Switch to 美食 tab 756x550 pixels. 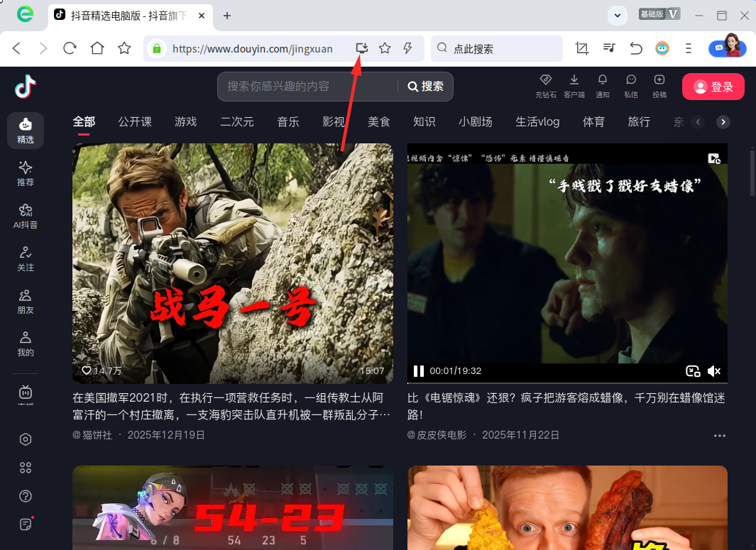point(378,122)
